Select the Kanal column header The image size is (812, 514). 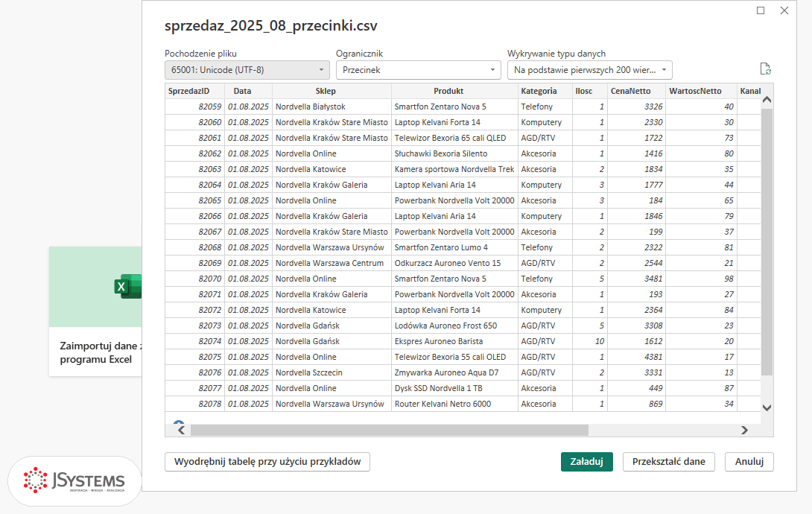(750, 91)
